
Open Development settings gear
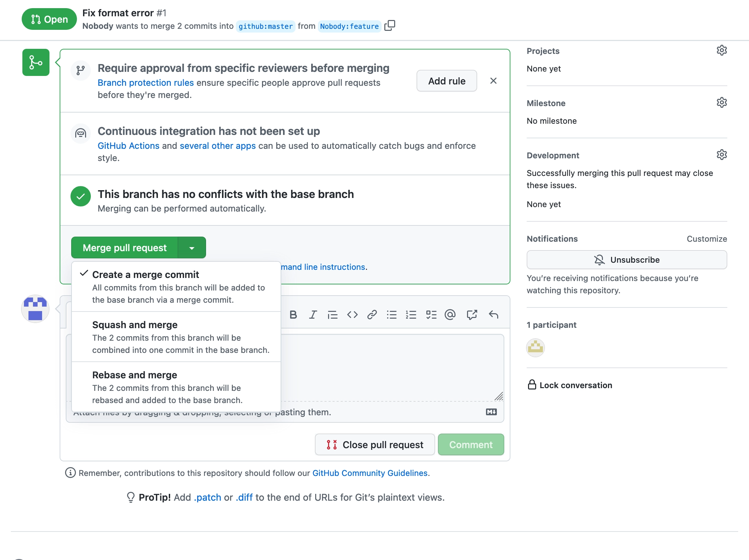pyautogui.click(x=722, y=155)
